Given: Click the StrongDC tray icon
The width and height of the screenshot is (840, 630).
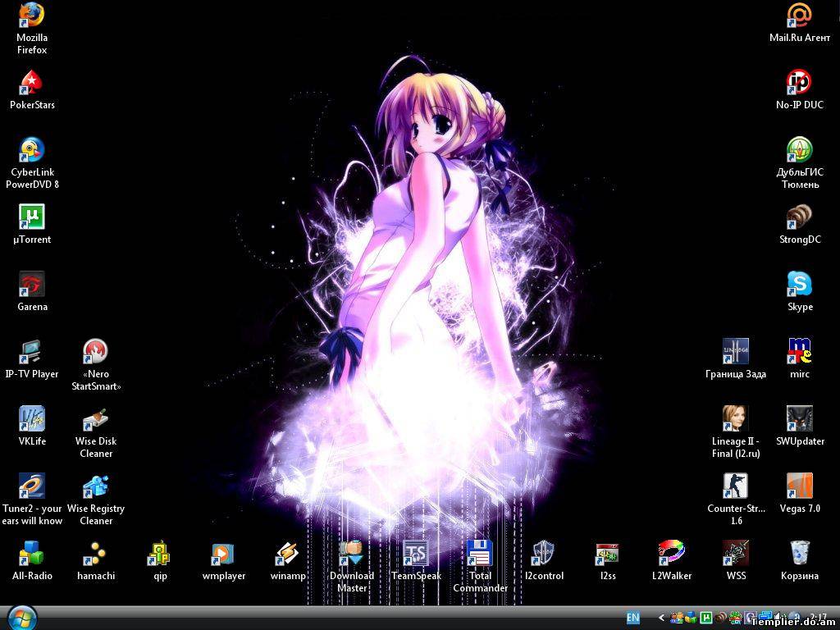Looking at the screenshot, I should (x=722, y=618).
